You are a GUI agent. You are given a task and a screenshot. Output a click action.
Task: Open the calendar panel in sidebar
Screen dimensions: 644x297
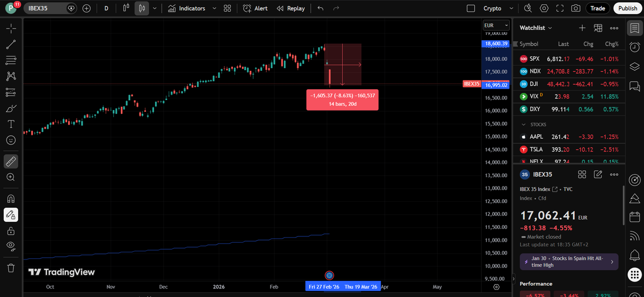pyautogui.click(x=634, y=217)
